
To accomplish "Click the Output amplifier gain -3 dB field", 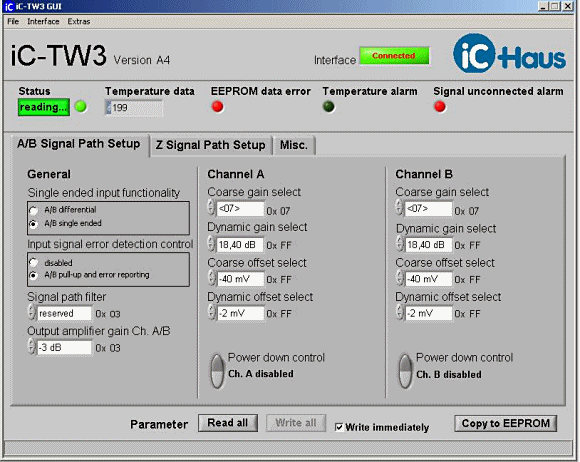I will pos(64,348).
